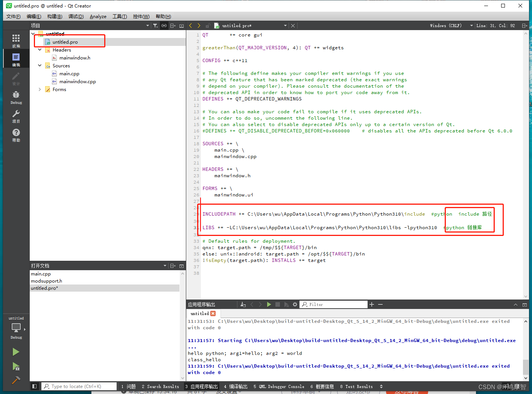Open application output settings gear icon
This screenshot has height=394, width=532.
click(x=295, y=304)
